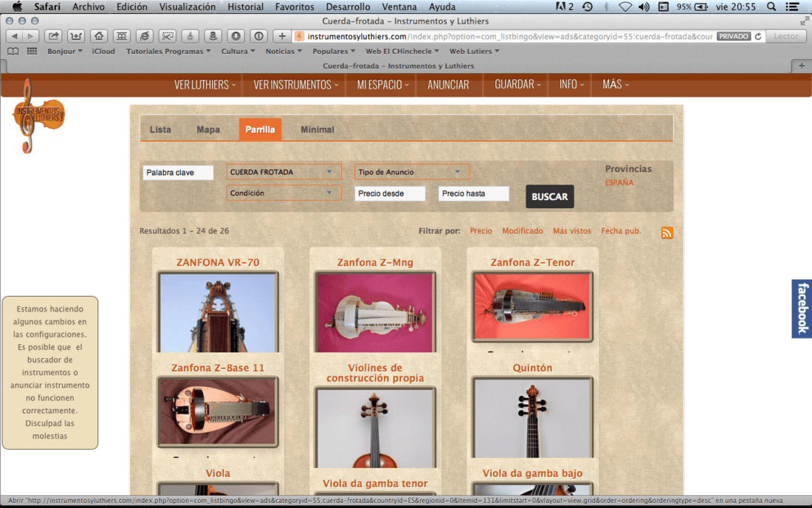Click the Bluetooth menu bar icon
The height and width of the screenshot is (508, 812).
click(x=606, y=7)
